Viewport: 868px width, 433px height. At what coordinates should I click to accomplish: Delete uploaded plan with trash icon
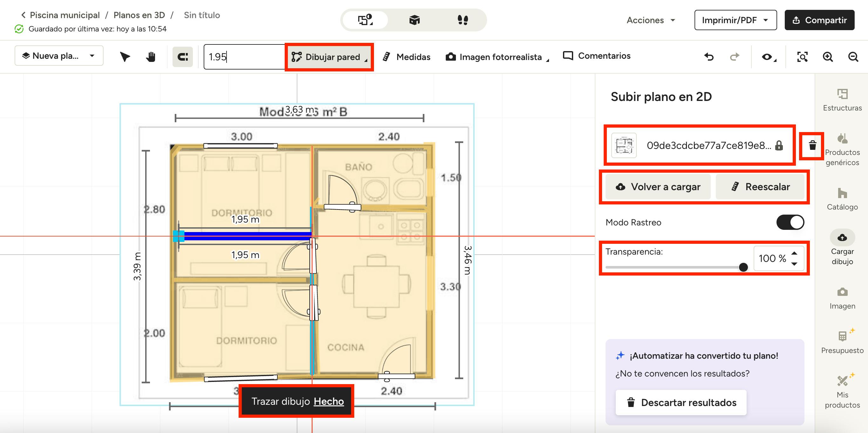pyautogui.click(x=812, y=145)
